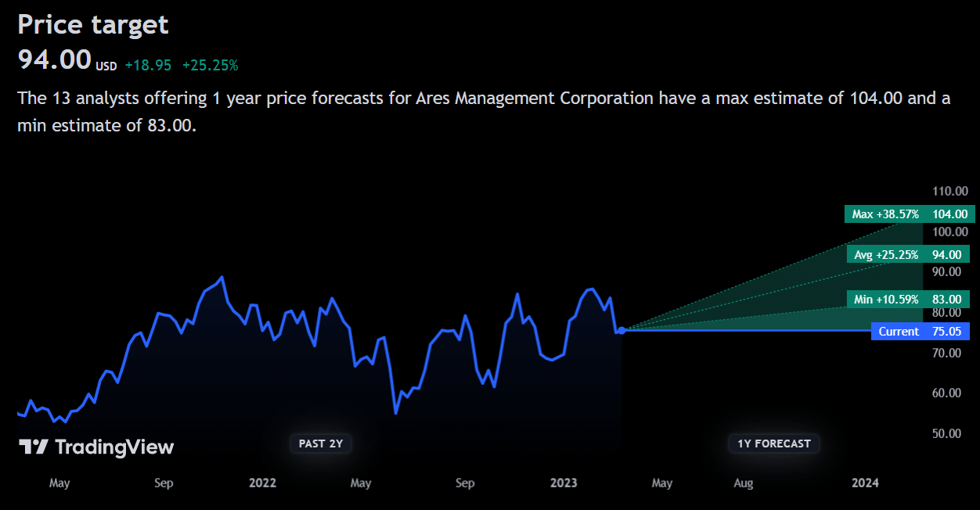The width and height of the screenshot is (980, 510).
Task: Click the PAST 2Y label
Action: [x=321, y=444]
